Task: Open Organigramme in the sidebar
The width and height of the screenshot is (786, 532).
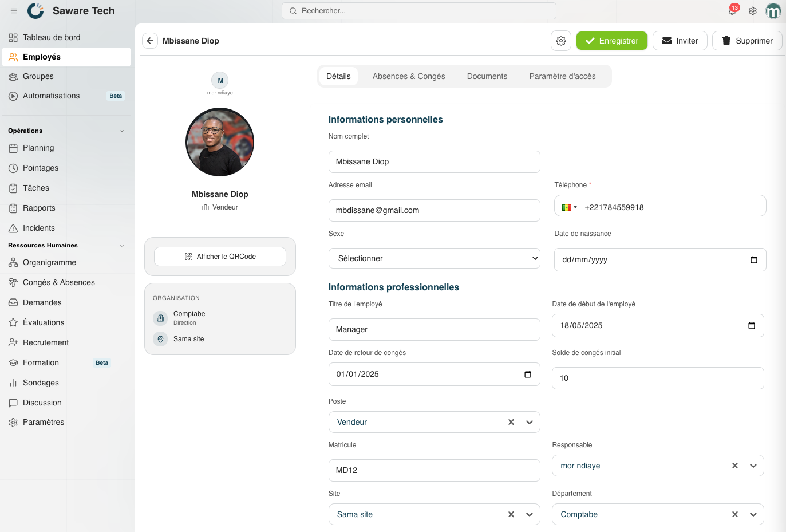Action: (x=66, y=262)
